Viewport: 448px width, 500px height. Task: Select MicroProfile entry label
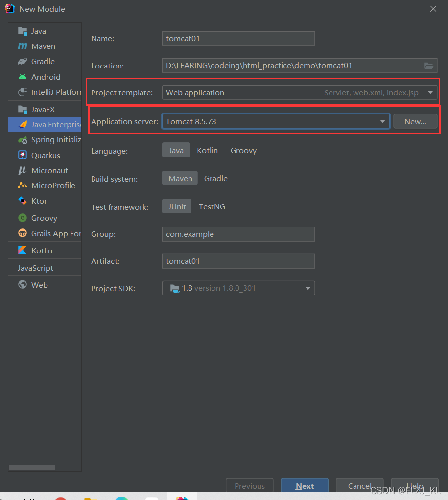pyautogui.click(x=53, y=185)
